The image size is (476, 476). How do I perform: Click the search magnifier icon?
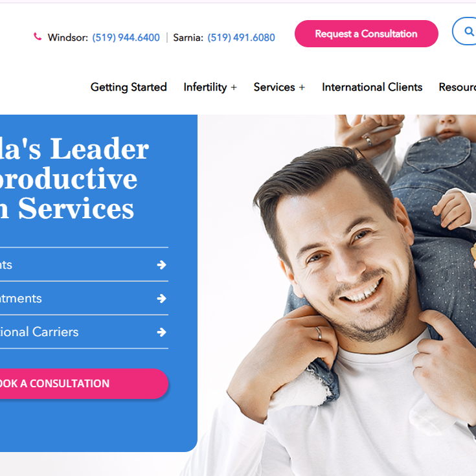(469, 31)
